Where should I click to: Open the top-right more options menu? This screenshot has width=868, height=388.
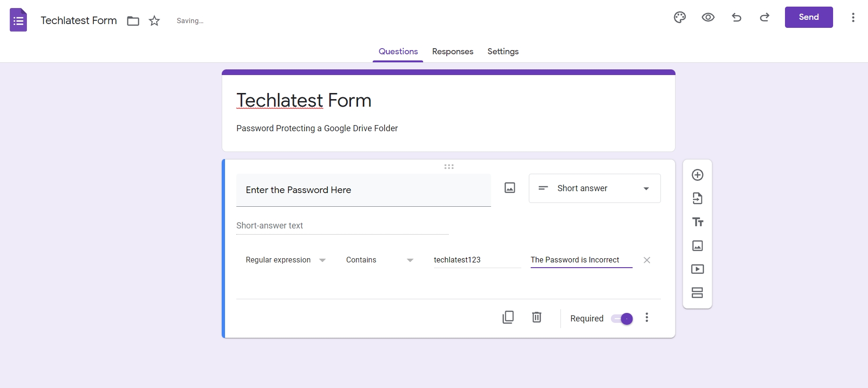(x=853, y=17)
